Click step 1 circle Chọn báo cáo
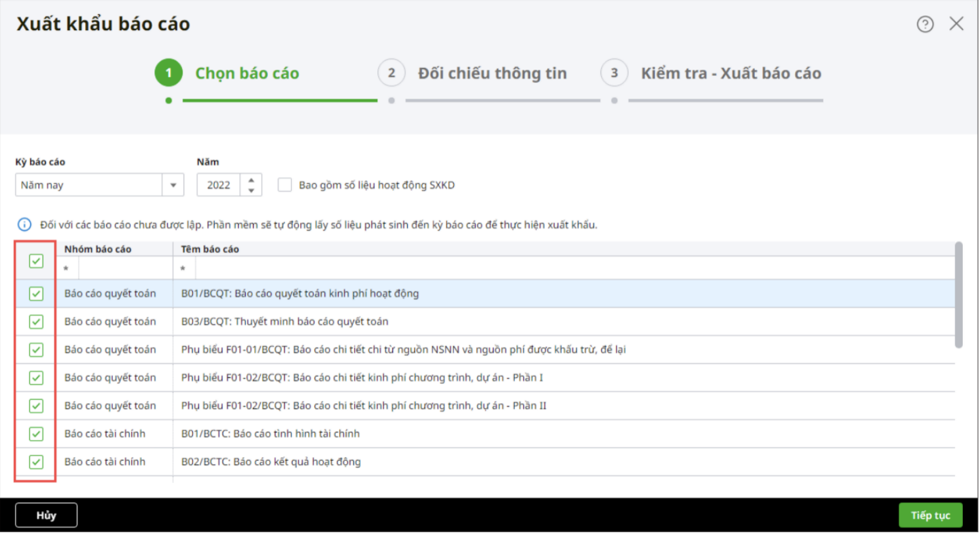This screenshot has width=980, height=534. (x=168, y=73)
